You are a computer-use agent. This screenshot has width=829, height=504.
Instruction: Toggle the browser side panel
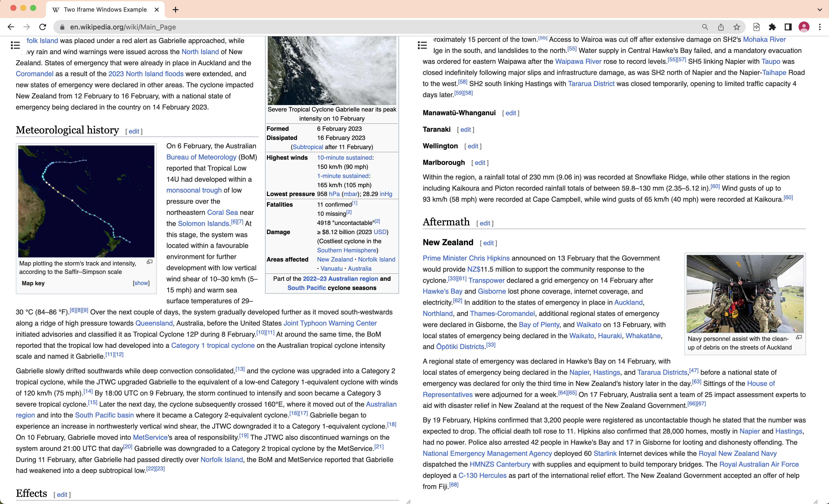click(x=788, y=27)
